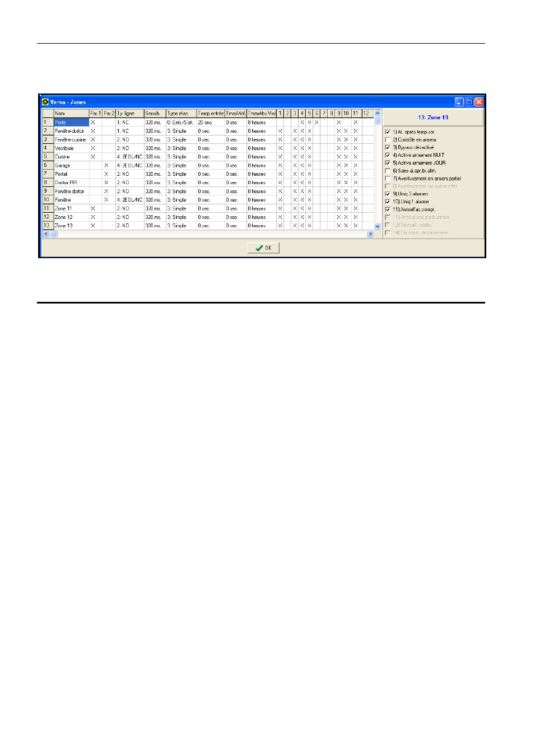The width and height of the screenshot is (535, 756).
Task: Click row header number 10
Action: (48, 200)
